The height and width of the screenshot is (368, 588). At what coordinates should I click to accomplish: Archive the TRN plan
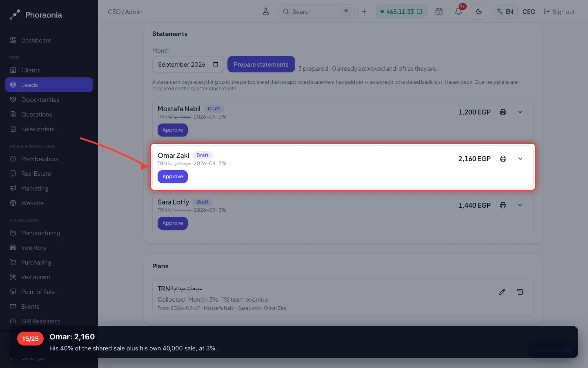(520, 292)
